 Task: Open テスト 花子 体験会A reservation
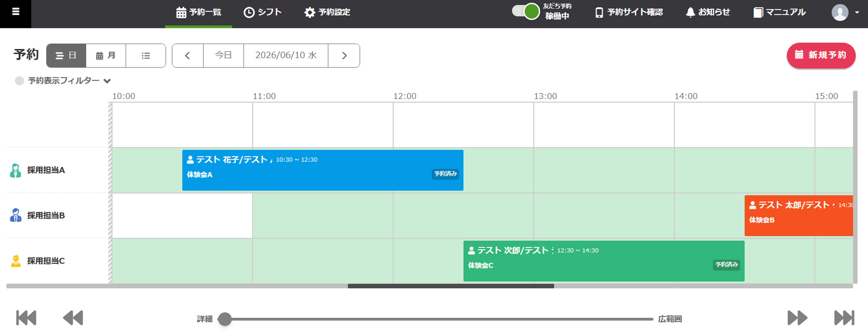coord(322,170)
